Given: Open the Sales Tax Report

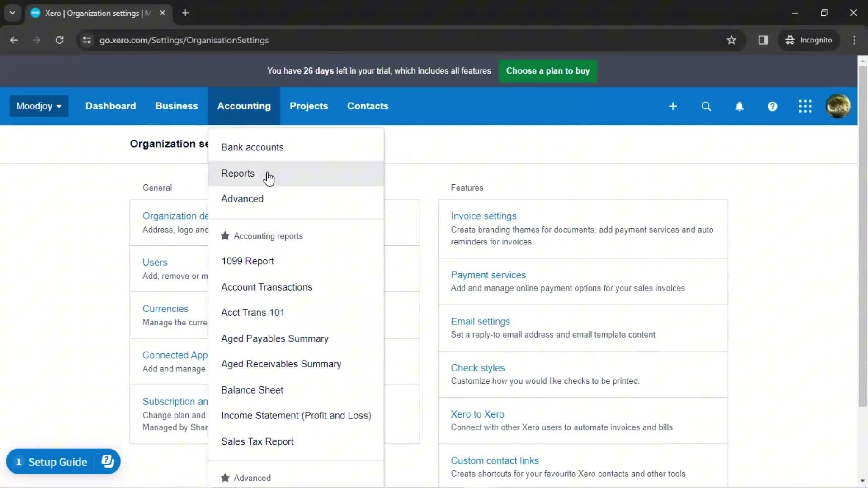Looking at the screenshot, I should point(296,442).
